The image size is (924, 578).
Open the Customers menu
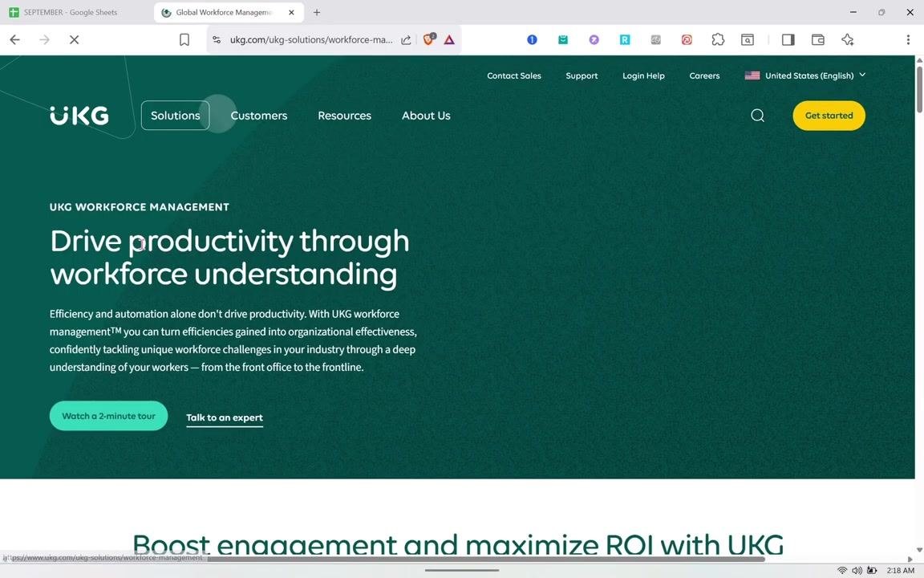(259, 116)
